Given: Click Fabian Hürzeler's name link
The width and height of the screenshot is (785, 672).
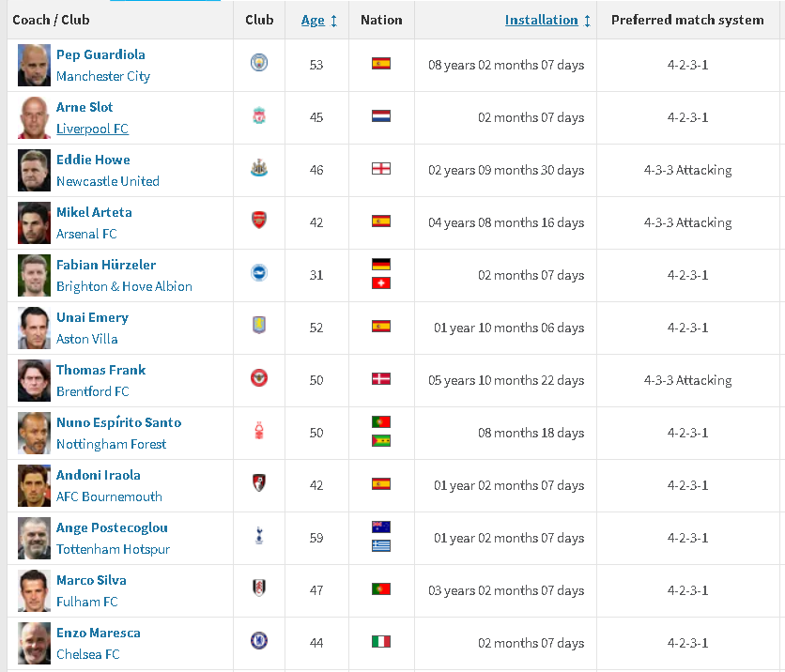Looking at the screenshot, I should 106,265.
